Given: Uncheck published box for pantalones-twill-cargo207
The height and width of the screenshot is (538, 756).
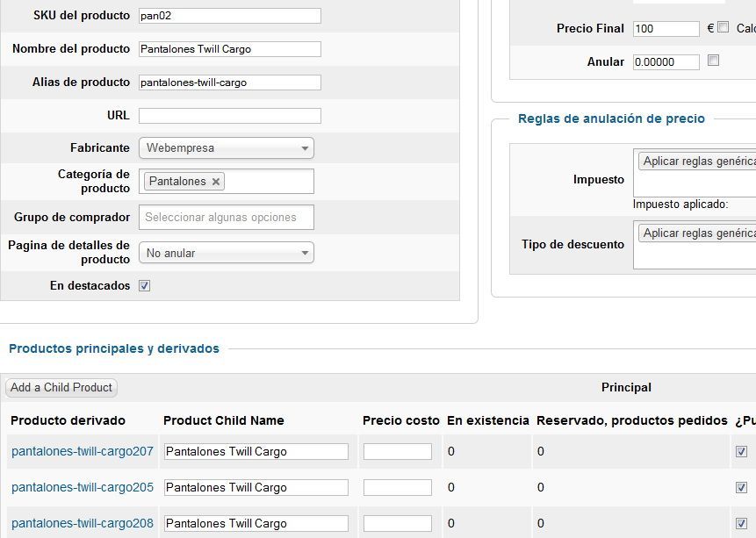Looking at the screenshot, I should pyautogui.click(x=742, y=452).
